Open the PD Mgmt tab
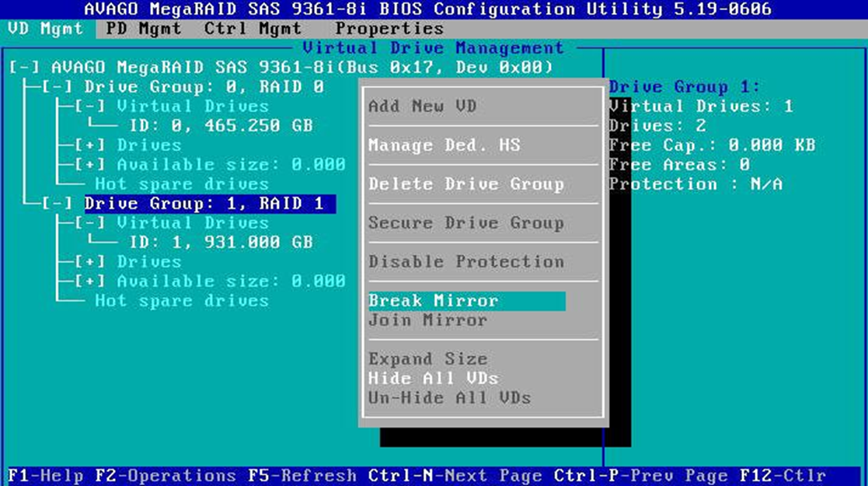This screenshot has width=868, height=486. 144,28
